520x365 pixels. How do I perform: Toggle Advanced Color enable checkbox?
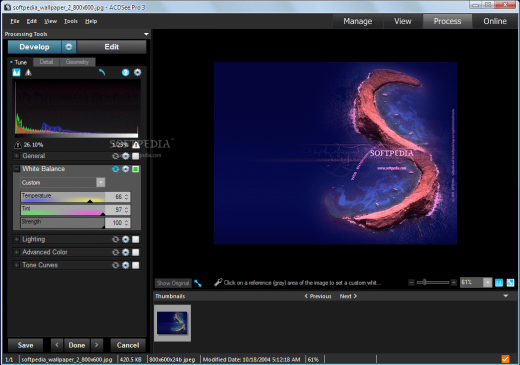136,252
